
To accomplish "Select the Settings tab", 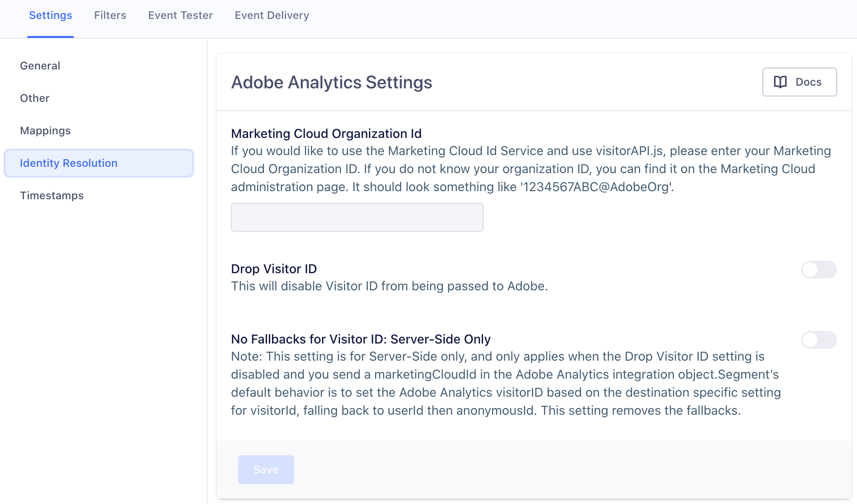I will (x=50, y=15).
